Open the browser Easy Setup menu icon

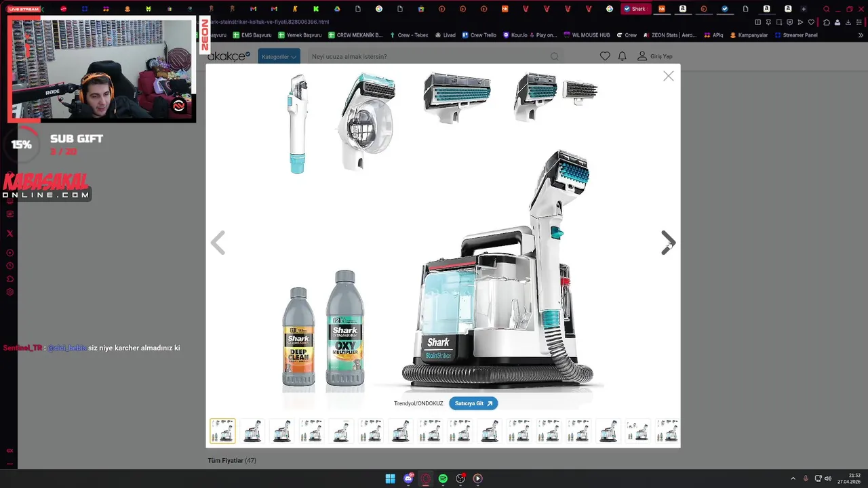[860, 22]
